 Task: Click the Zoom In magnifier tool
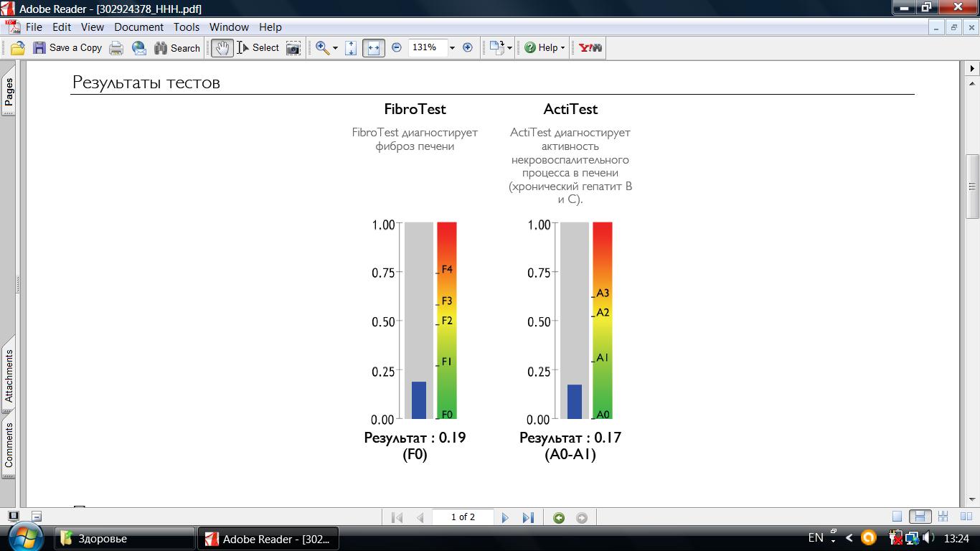(x=322, y=48)
